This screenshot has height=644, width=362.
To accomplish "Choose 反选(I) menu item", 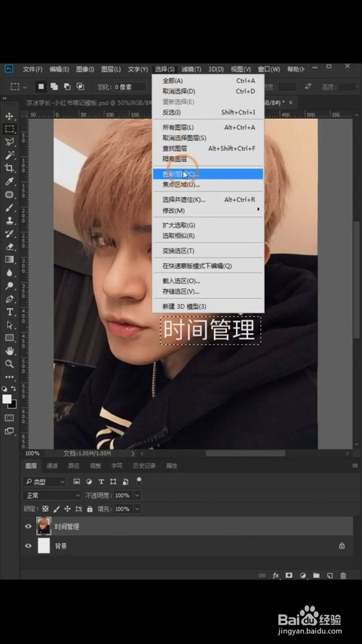I will click(208, 112).
